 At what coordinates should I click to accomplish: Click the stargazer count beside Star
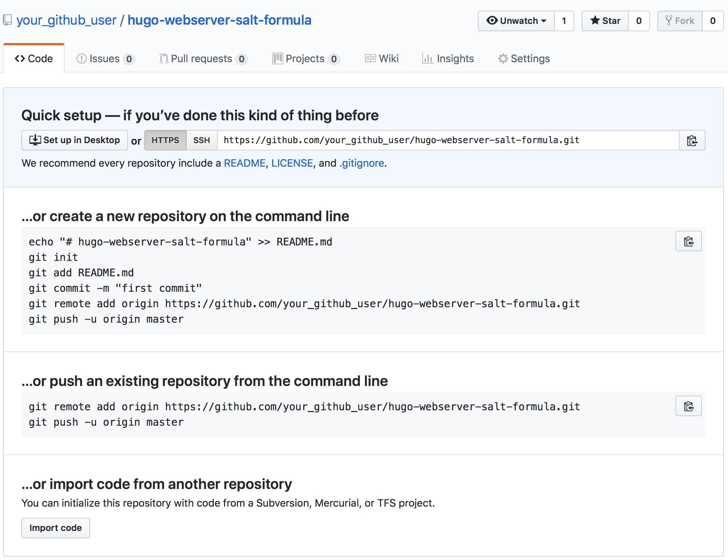[639, 21]
